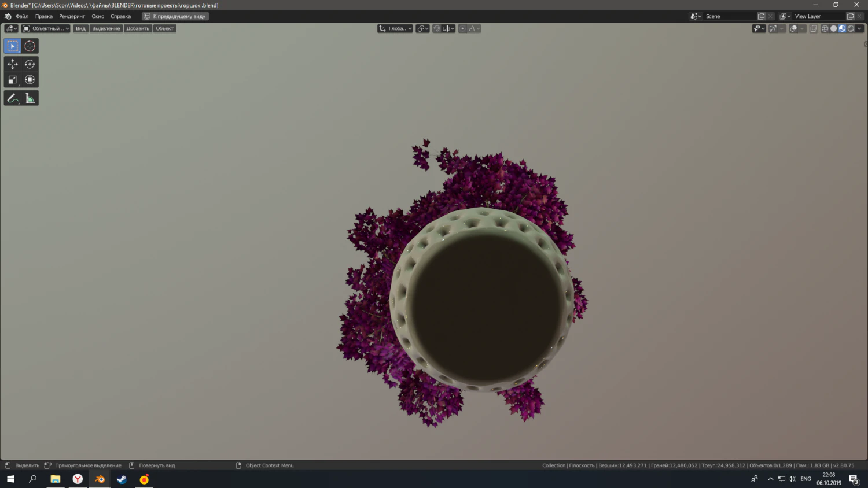The width and height of the screenshot is (868, 488).
Task: Switch viewport to Wireframe shading
Action: (x=825, y=28)
